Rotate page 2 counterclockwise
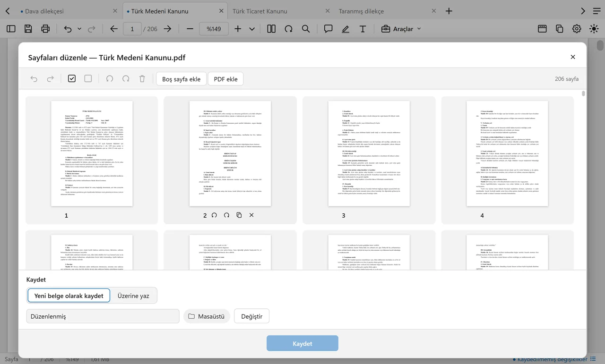This screenshot has height=364, width=605. (x=214, y=215)
